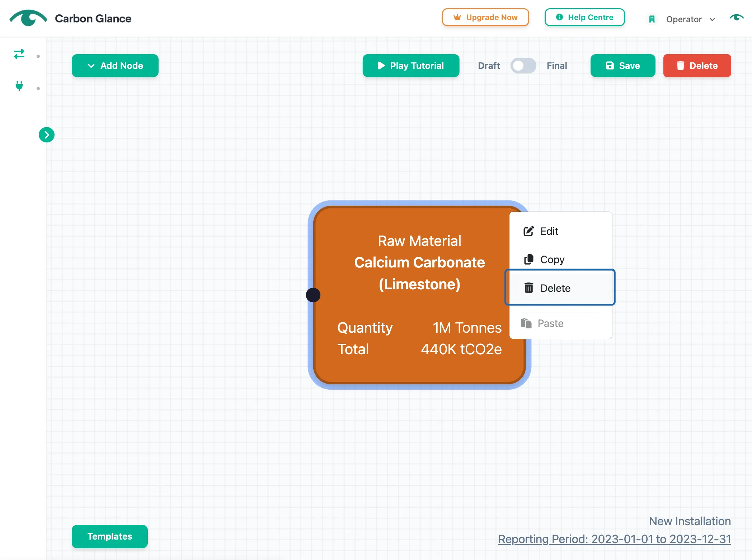Screen dimensions: 752x560
Task: Select the Calcium Carbonate (Limestone) node
Action: [x=419, y=295]
